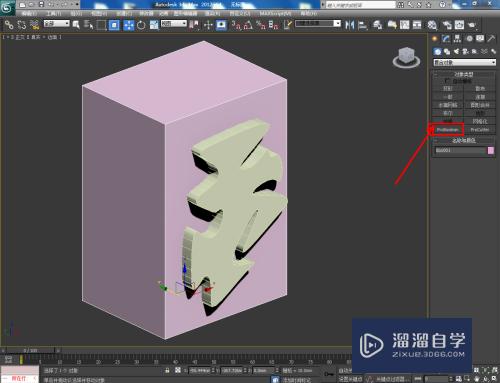Open the Quick Access toolbar customize arrow
Viewport: 500px width, 383px height.
pos(77,5)
